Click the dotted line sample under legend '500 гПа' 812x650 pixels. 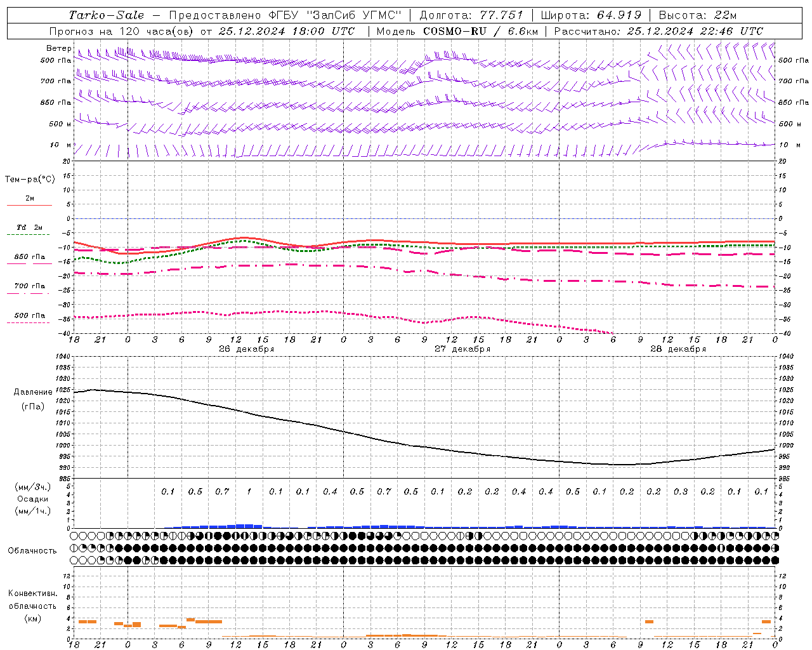coord(29,322)
